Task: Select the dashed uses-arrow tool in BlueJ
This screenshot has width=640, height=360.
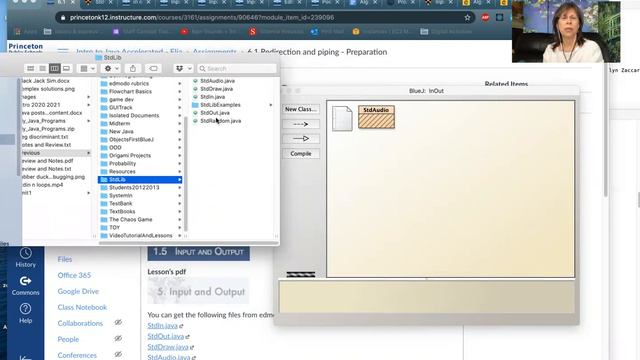Action: [x=301, y=124]
